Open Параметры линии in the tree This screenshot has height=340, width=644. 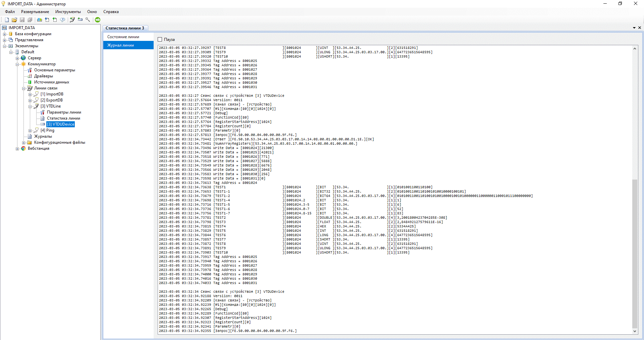coord(64,112)
